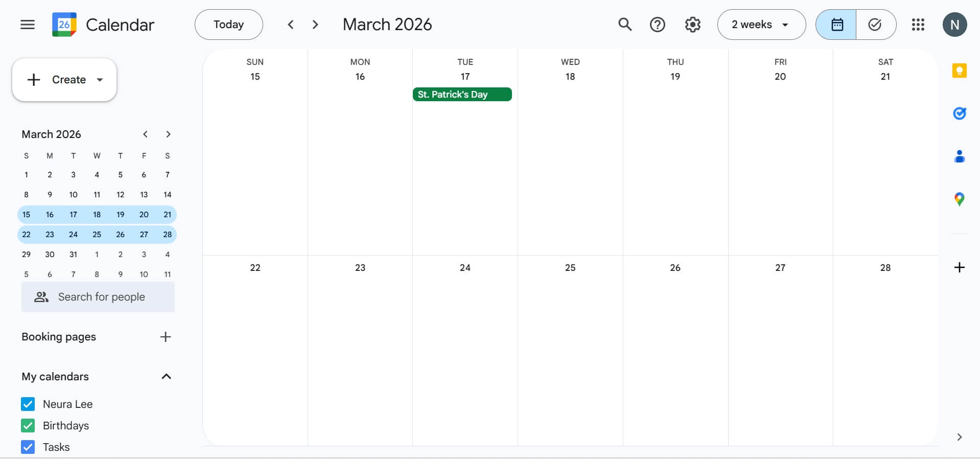Click the main menu hamburger icon
This screenshot has height=459, width=980.
(27, 24)
